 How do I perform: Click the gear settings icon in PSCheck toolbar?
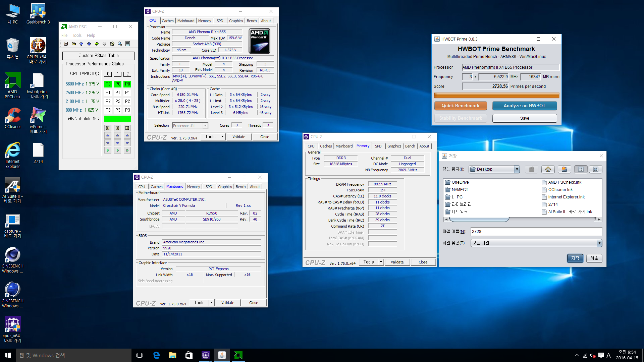[x=112, y=44]
